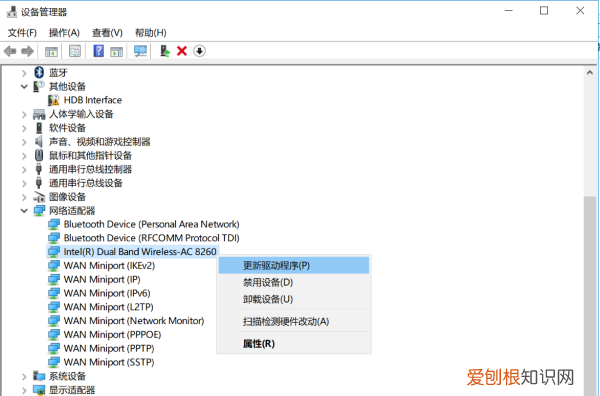Screen dimensions: 600x396
Task: Click the disable device down-arrow icon
Action: pos(199,51)
